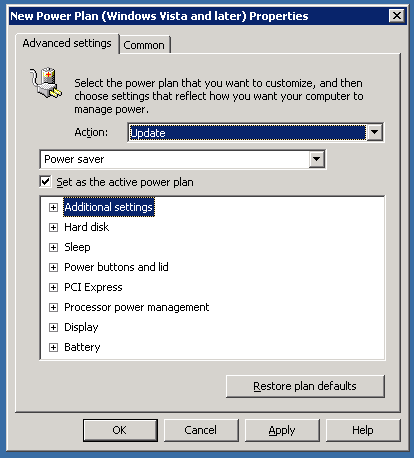Expand the PCI Express node
Viewport: 414px width, 458px height.
(53, 287)
